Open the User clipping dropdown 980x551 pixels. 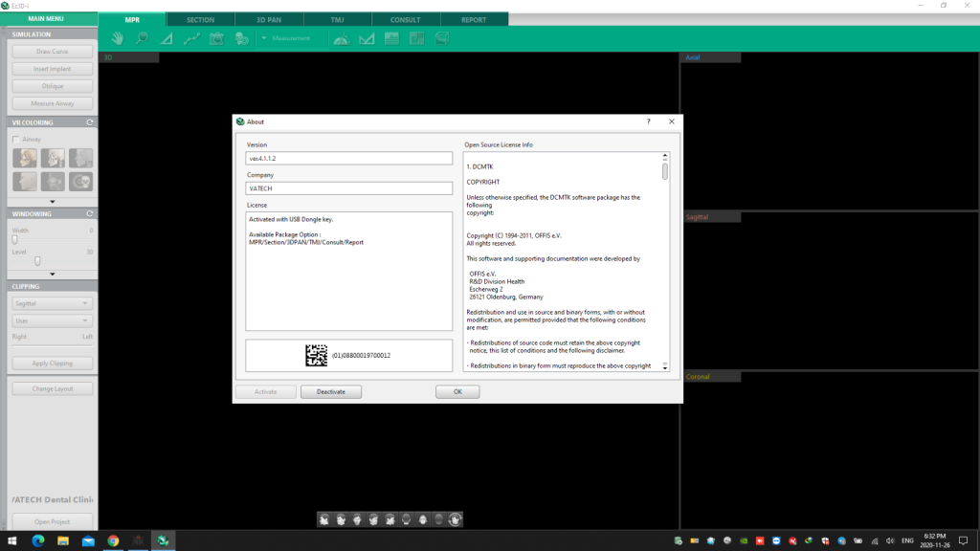(x=53, y=320)
